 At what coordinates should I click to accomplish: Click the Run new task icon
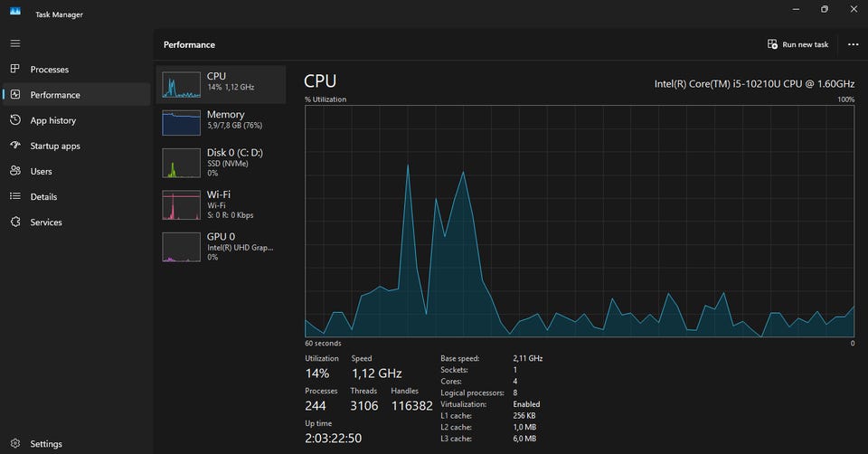click(772, 43)
